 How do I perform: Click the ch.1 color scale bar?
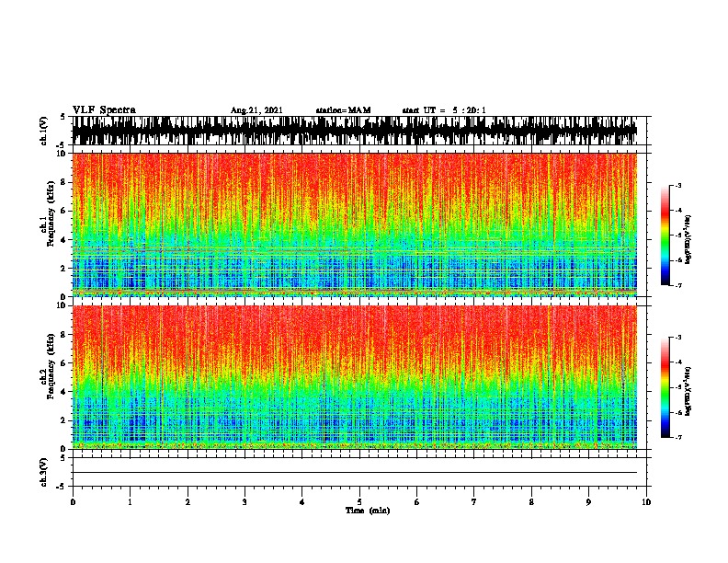(665, 236)
